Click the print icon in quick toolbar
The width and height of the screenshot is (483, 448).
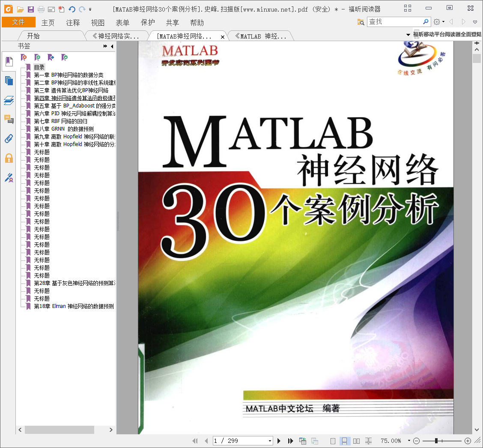point(41,9)
